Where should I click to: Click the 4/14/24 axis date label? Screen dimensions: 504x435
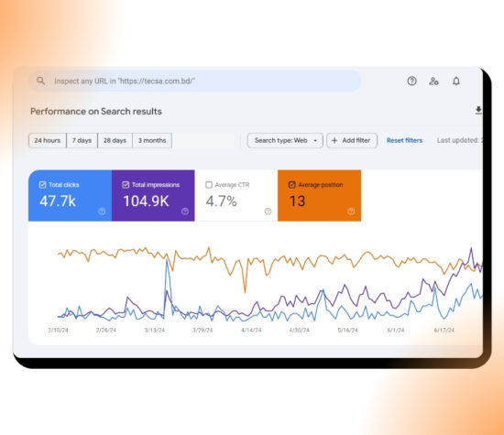click(x=251, y=330)
